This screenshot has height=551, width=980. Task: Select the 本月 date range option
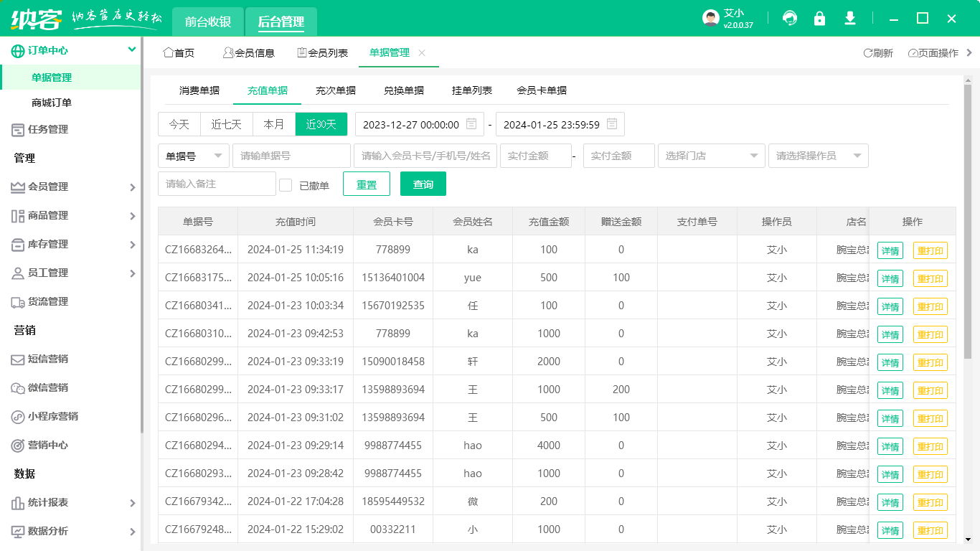[274, 124]
